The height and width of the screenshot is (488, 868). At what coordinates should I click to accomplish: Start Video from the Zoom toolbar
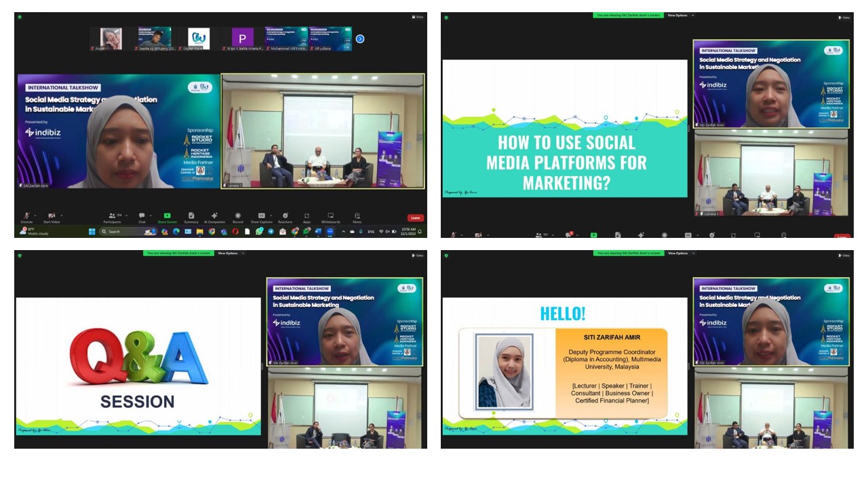click(52, 218)
